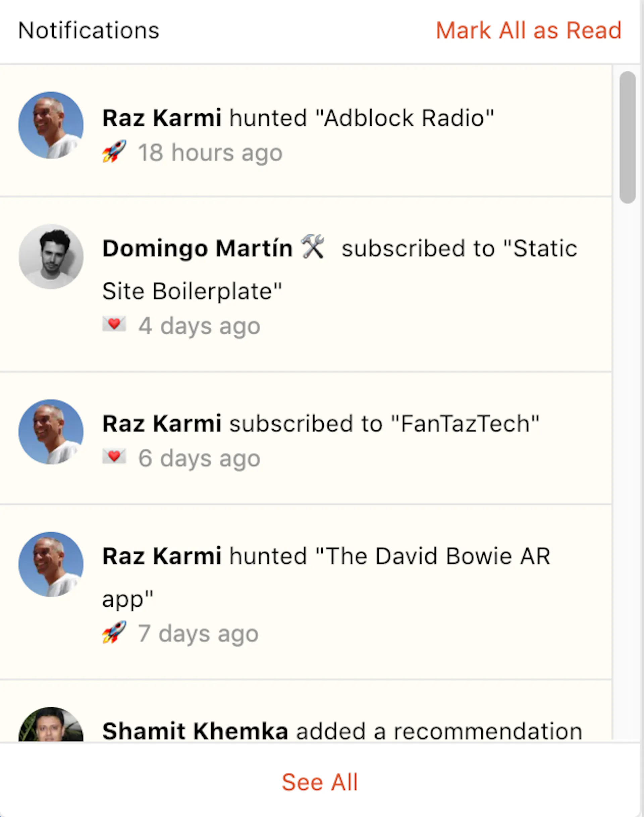Mark All as Read
The image size is (644, 817).
529,30
